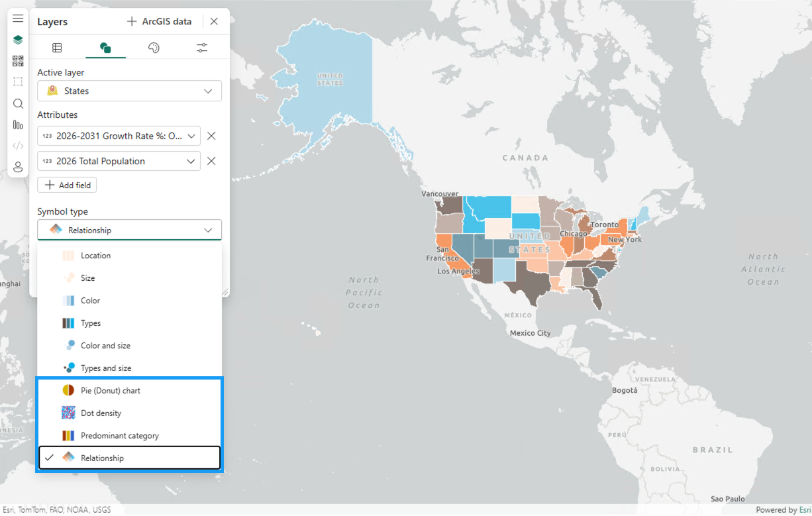The height and width of the screenshot is (516, 812).
Task: Open the search magnifier tool
Action: [x=18, y=103]
